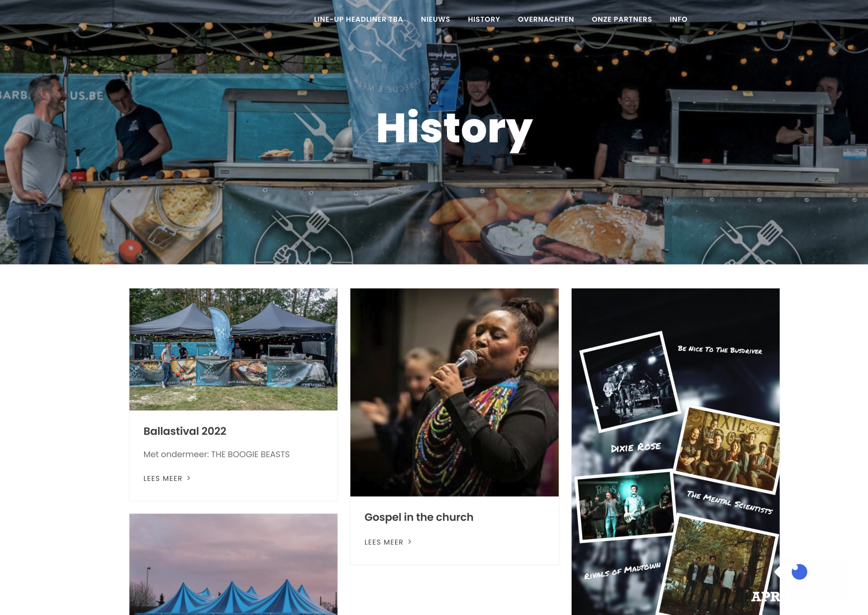Select HISTORY in the top navigation
Viewport: 868px width, 615px height.
484,19
